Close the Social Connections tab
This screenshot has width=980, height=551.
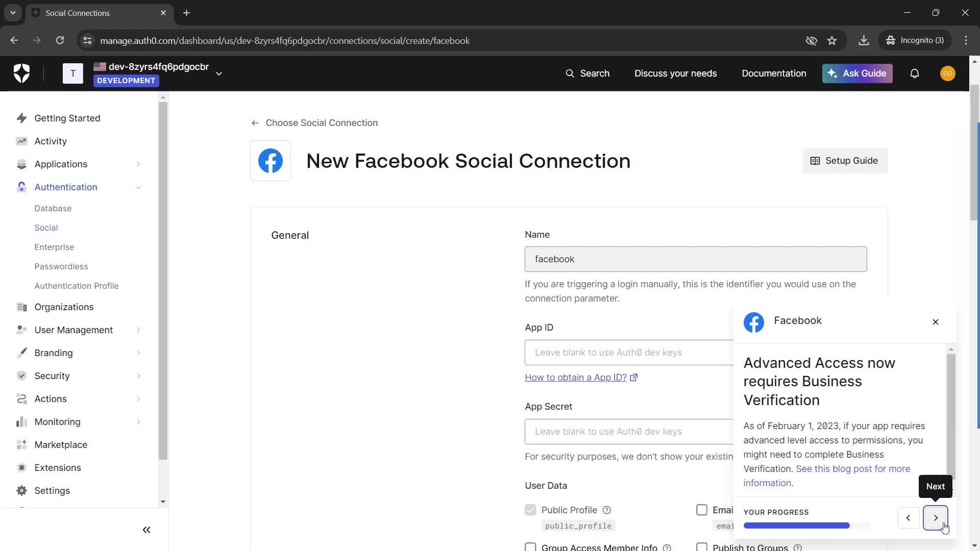click(x=163, y=13)
